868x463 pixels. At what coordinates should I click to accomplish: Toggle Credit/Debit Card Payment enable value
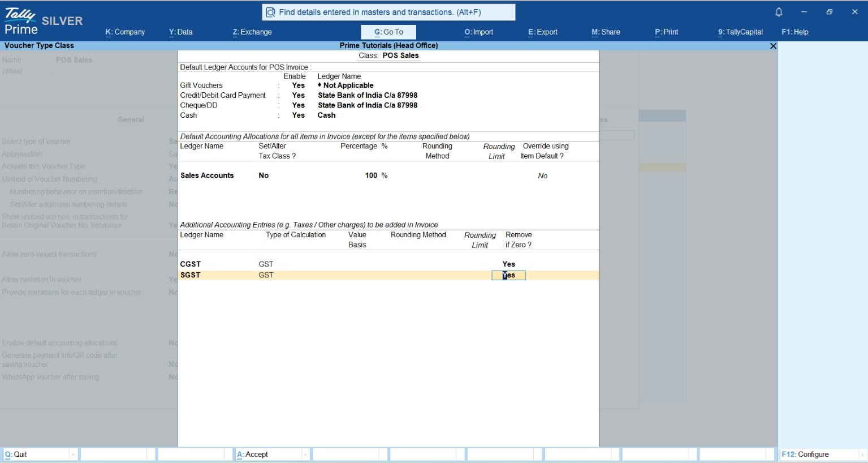299,96
